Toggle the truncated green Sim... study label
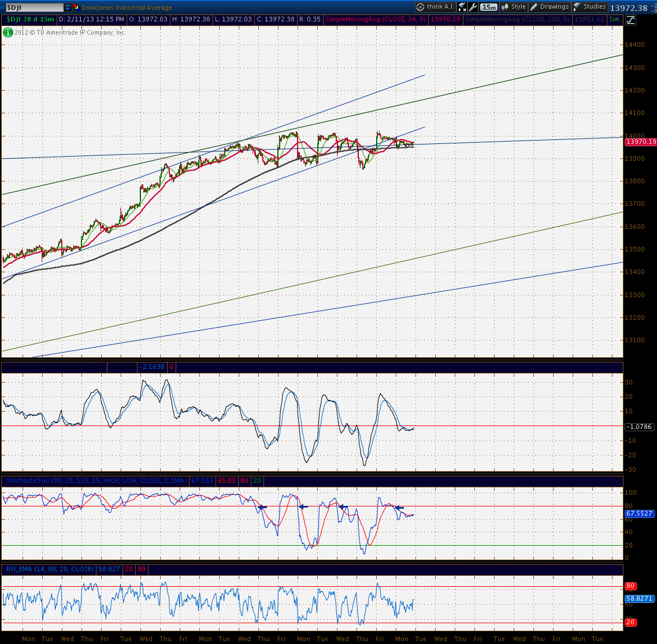The height and width of the screenshot is (644, 657). [615, 19]
